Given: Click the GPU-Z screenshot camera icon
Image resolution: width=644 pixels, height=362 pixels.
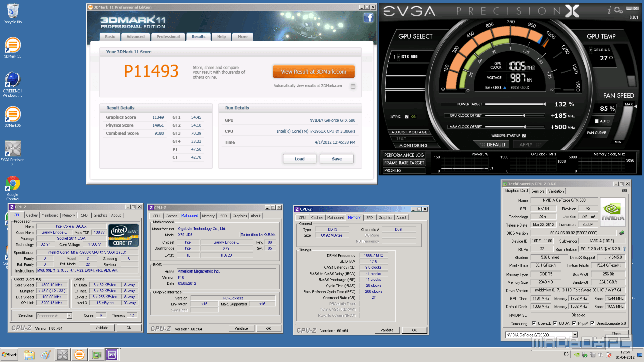Looking at the screenshot, I should point(624,191).
